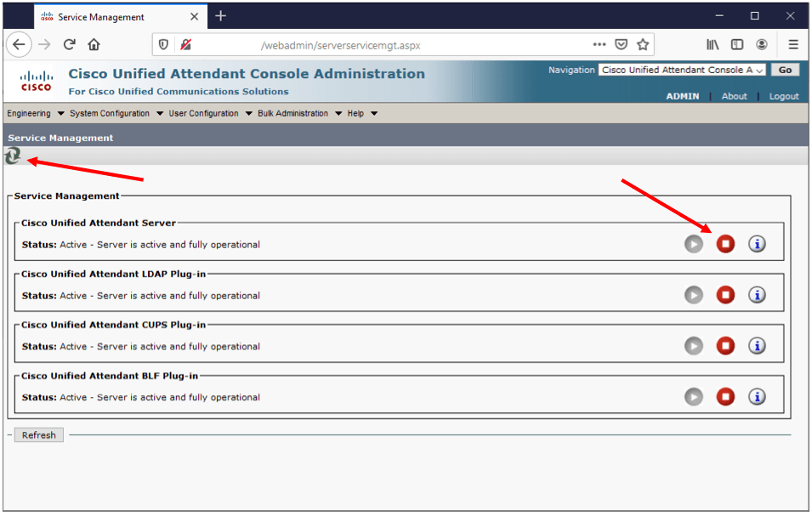Open info for the LDAP Plug-in
This screenshot has width=812, height=516.
(x=757, y=295)
